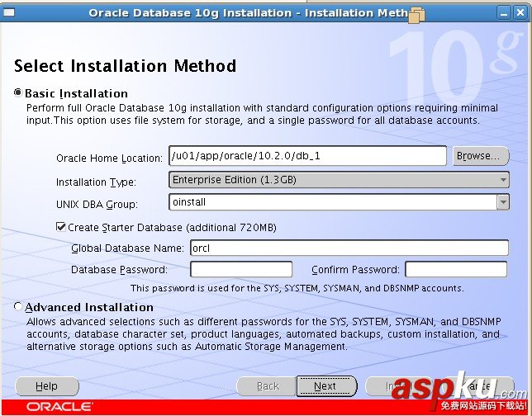
Task: Click the SYS, SYSTEM, SYSMAN password note
Action: coord(297,288)
